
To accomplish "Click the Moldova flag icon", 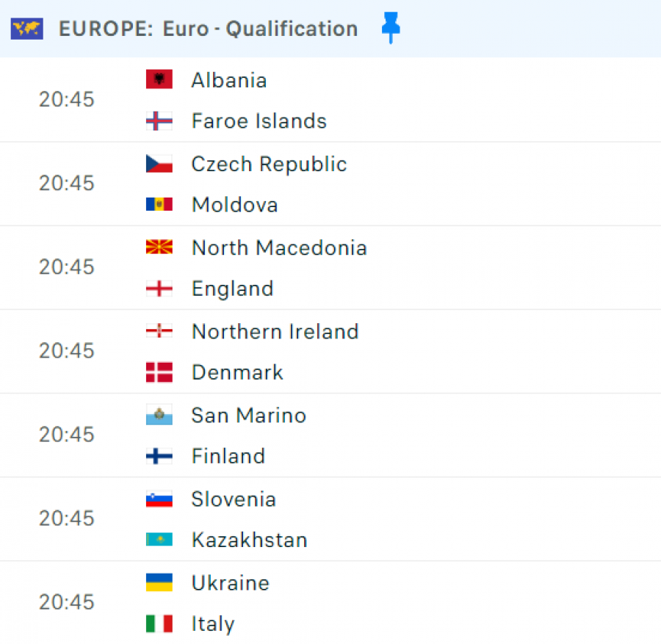I will click(x=159, y=204).
